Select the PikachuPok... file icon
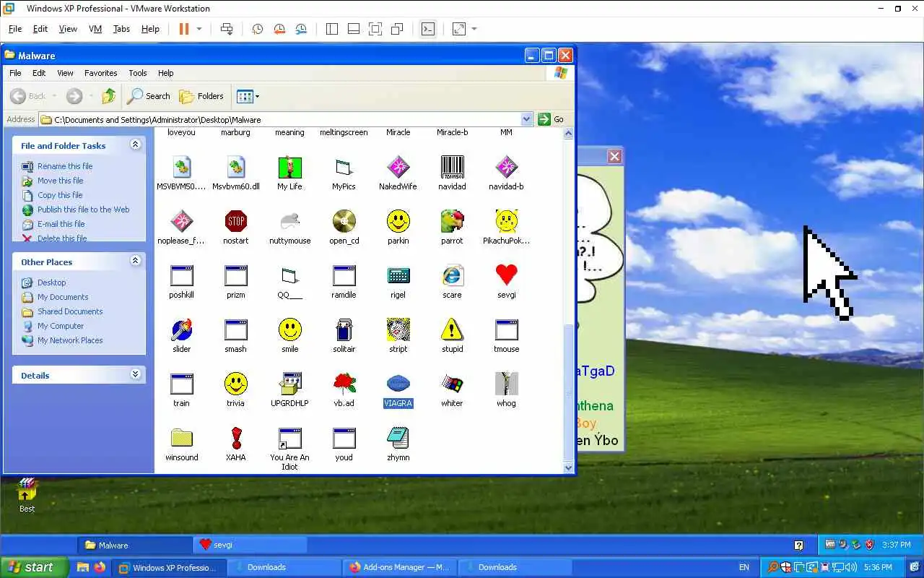Screen dimensions: 924x578 tap(506, 221)
